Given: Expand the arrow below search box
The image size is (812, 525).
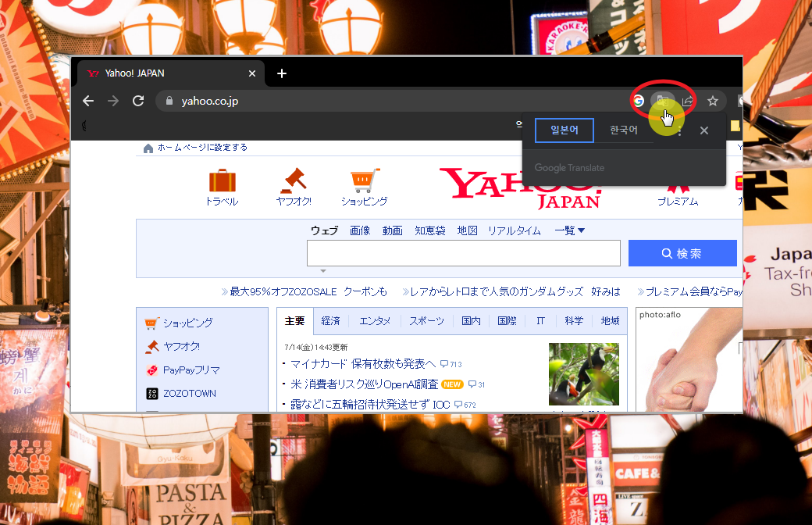Looking at the screenshot, I should point(323,271).
